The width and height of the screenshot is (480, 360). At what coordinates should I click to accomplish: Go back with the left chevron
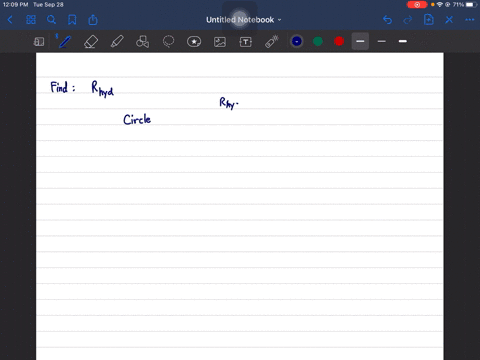tap(10, 20)
